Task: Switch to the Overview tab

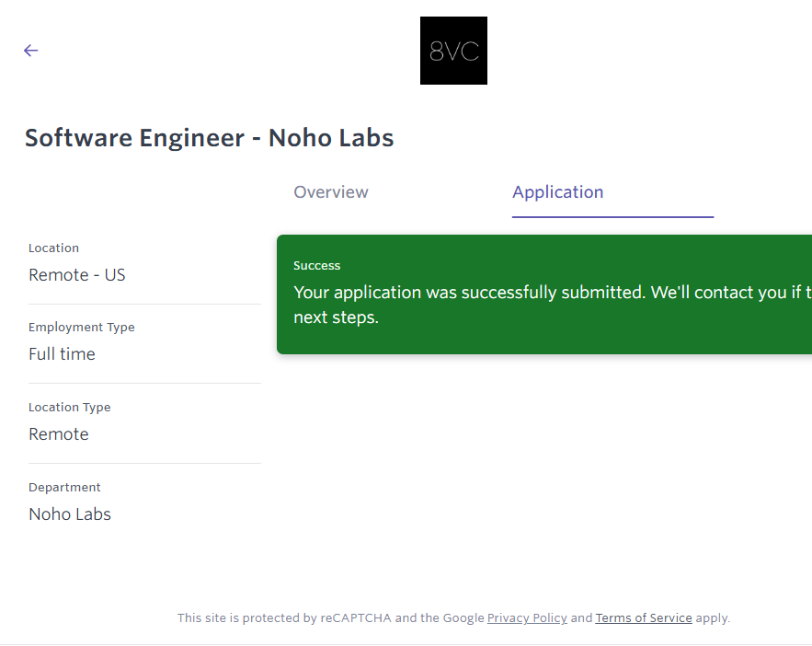Action: tap(331, 192)
